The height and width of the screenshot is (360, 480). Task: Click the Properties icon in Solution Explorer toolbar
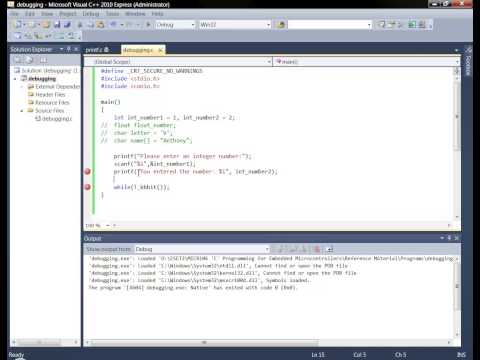click(17, 60)
